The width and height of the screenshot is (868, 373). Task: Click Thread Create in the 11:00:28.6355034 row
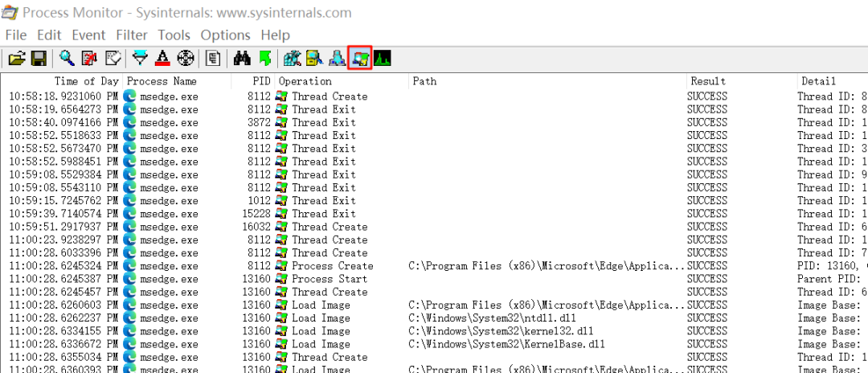[330, 358]
